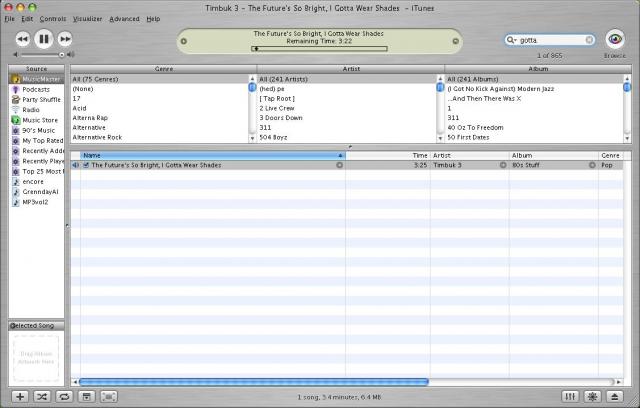Image resolution: width=640 pixels, height=408 pixels.
Task: Select 50 First Dates album
Action: 535,137
